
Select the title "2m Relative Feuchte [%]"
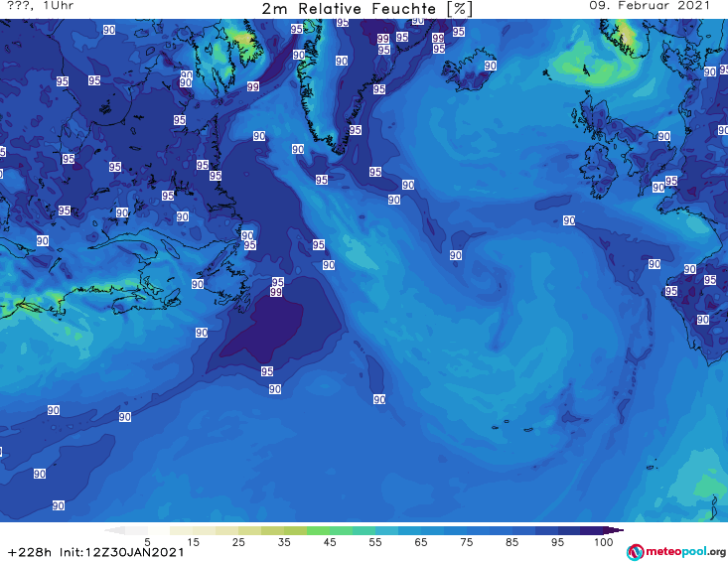click(x=366, y=9)
